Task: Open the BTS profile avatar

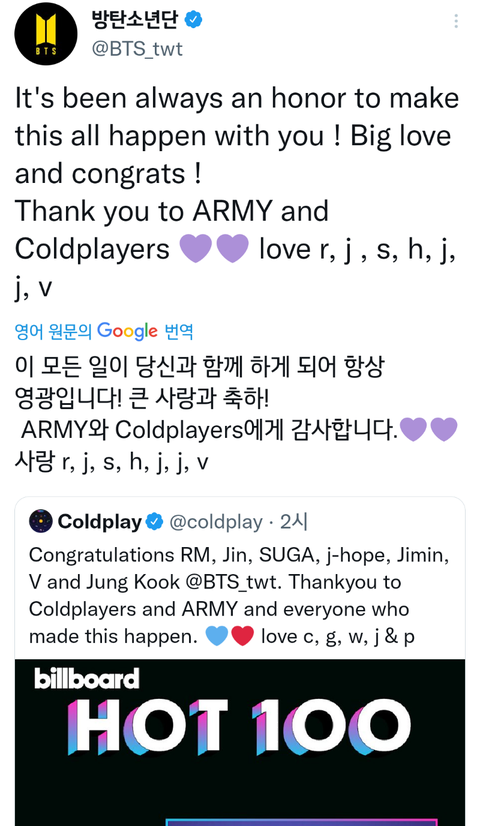Action: [46, 34]
